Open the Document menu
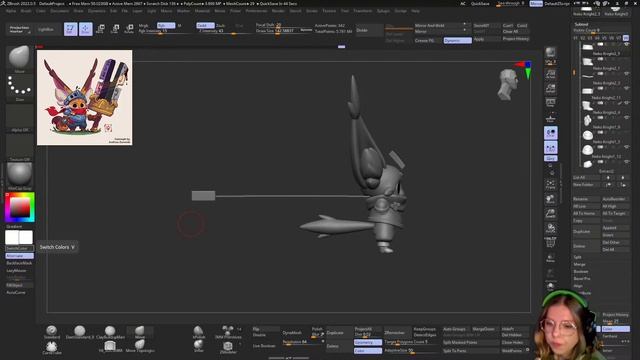This screenshot has width=640, height=360. point(60,11)
